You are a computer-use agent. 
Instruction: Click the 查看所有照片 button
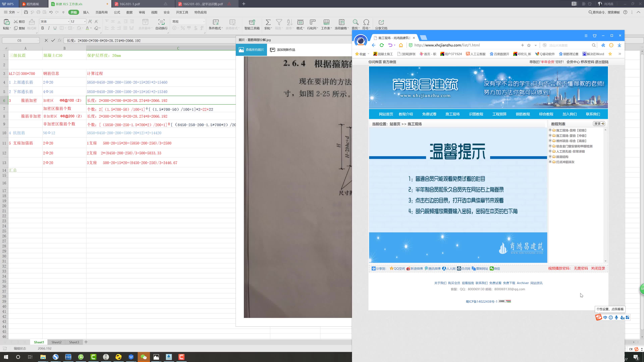pos(252,50)
